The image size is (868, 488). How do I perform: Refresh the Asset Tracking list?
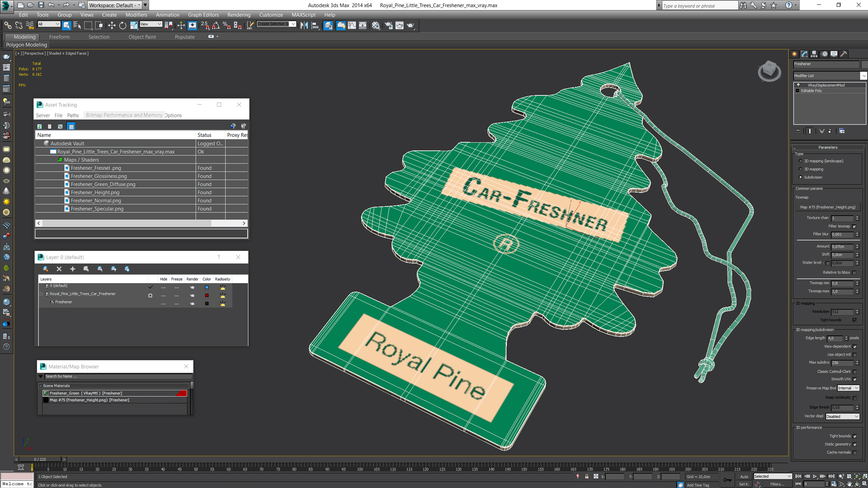pos(39,127)
